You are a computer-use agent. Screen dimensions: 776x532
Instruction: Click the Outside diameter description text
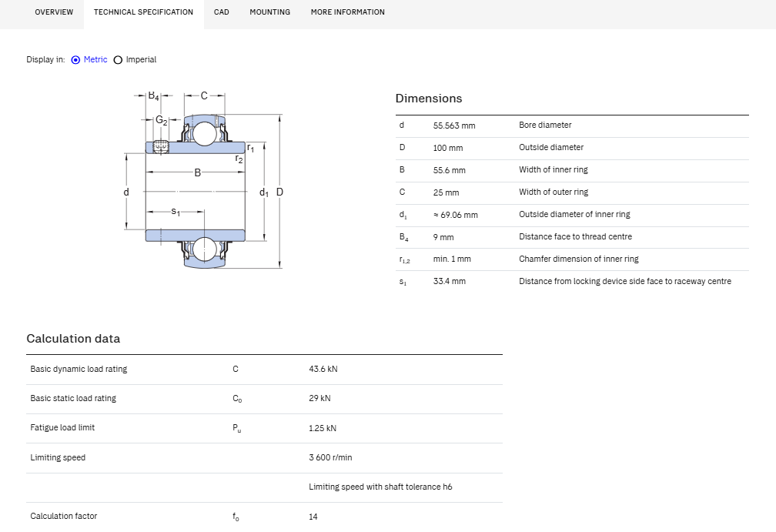point(551,148)
